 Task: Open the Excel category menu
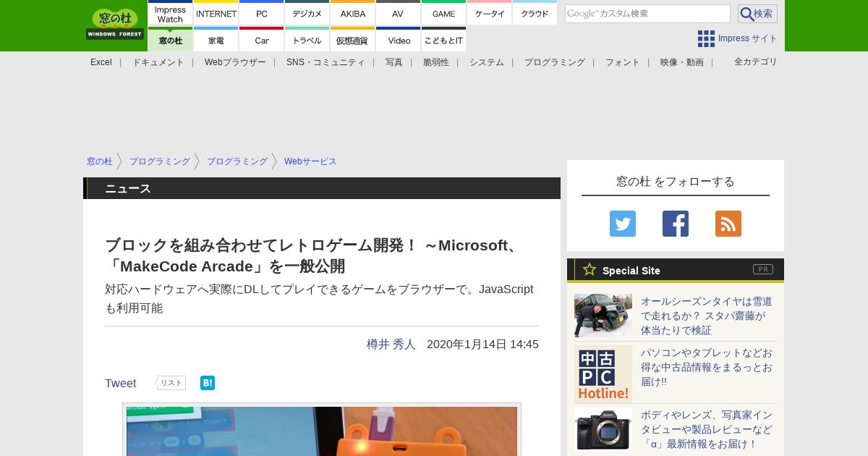pyautogui.click(x=101, y=62)
